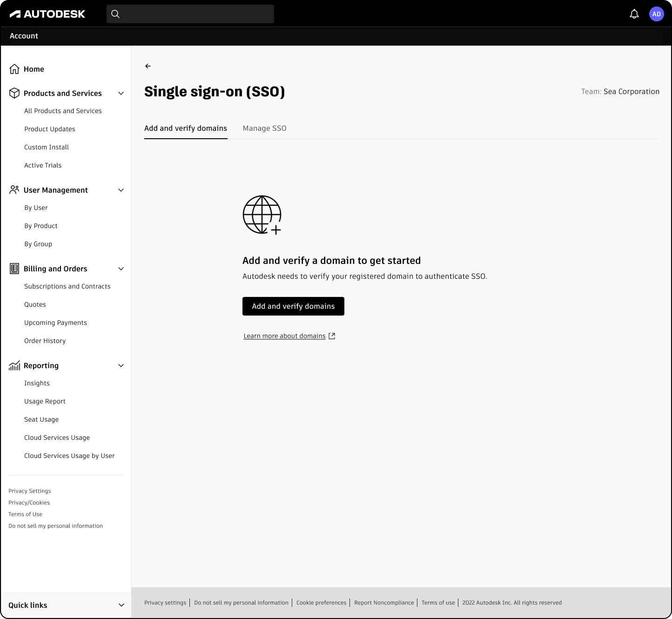Click the globe add-domain icon
The image size is (672, 619).
tap(262, 215)
